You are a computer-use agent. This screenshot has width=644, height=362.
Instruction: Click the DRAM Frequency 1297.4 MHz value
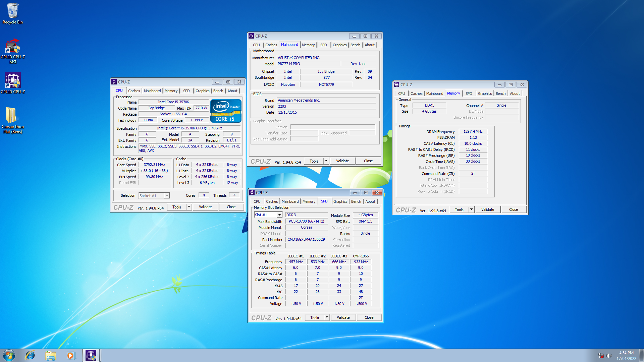click(473, 132)
